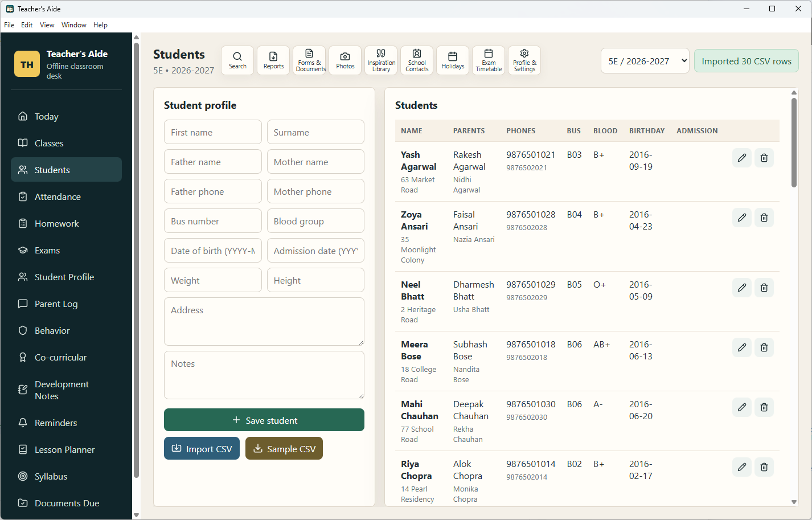
Task: Focus the Surname field
Action: point(315,132)
